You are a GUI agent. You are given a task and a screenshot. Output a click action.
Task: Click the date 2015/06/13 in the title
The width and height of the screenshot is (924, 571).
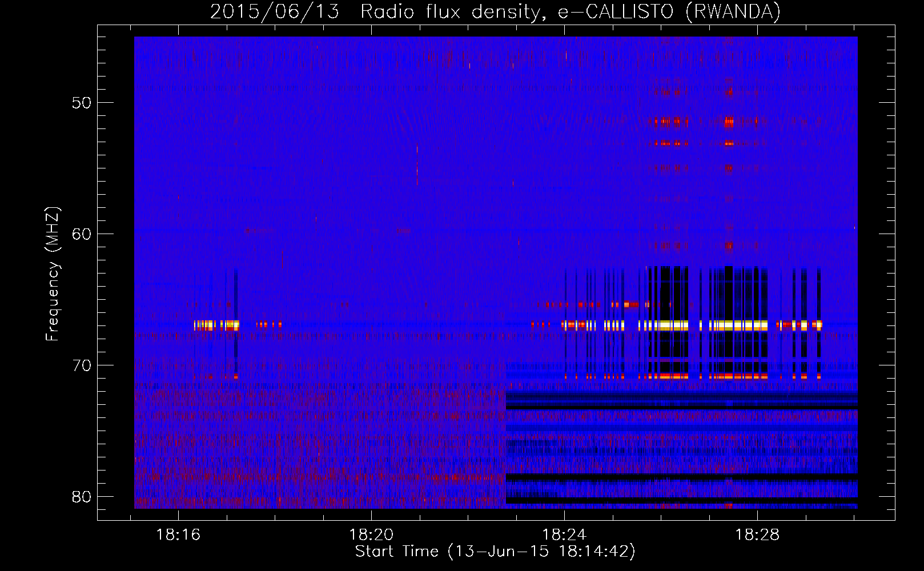[275, 11]
